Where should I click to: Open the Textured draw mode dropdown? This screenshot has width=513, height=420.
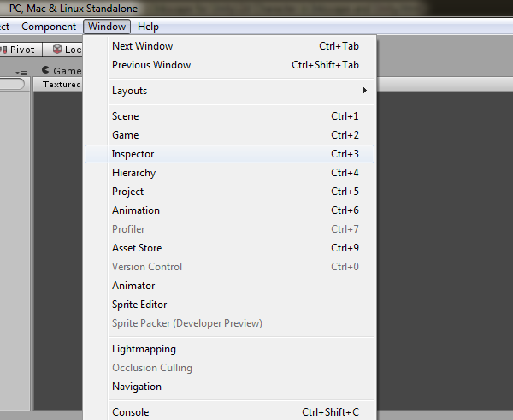tap(62, 85)
